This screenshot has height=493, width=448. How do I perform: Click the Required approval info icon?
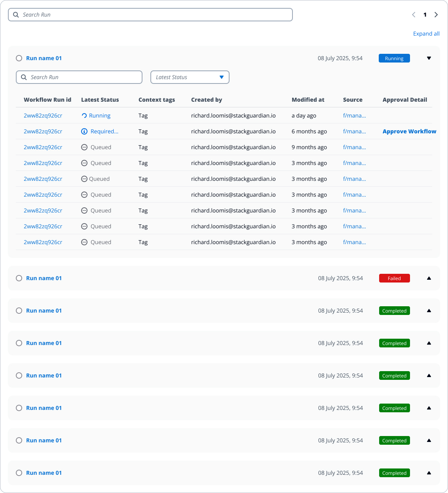point(84,131)
